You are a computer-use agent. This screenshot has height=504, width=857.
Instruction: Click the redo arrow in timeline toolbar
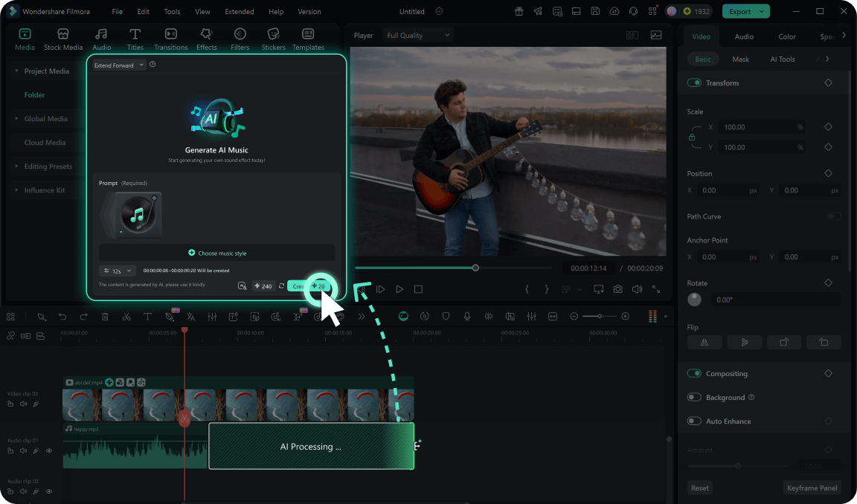click(x=83, y=317)
